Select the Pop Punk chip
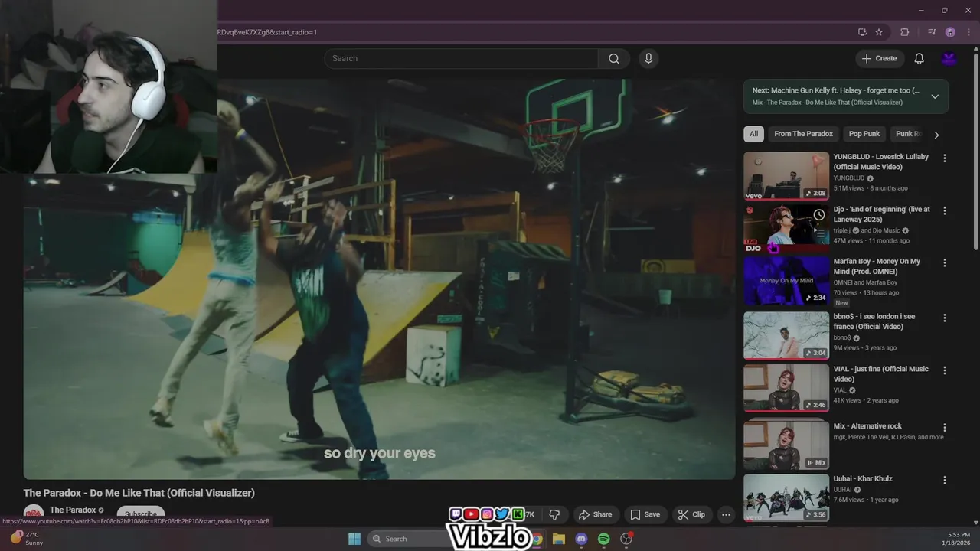 point(864,134)
